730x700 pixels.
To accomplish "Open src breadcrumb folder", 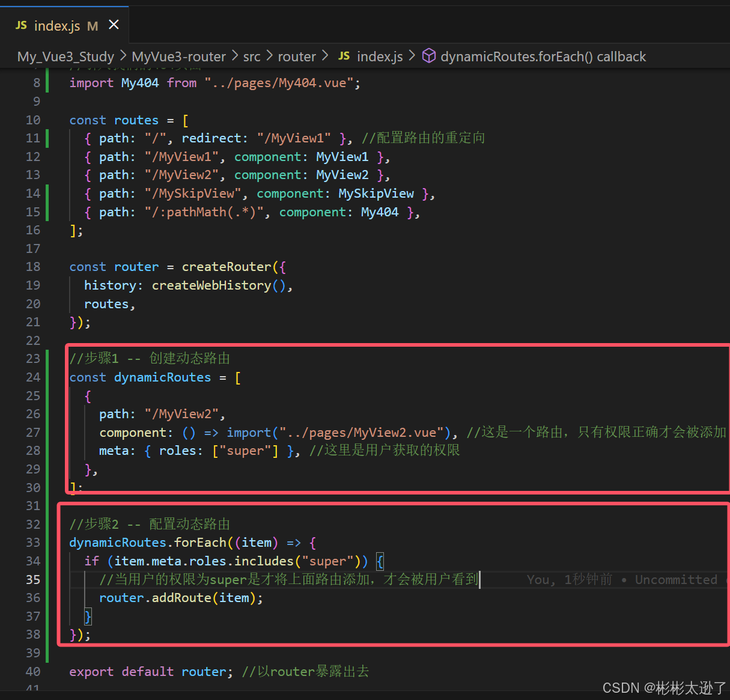I will (x=252, y=56).
